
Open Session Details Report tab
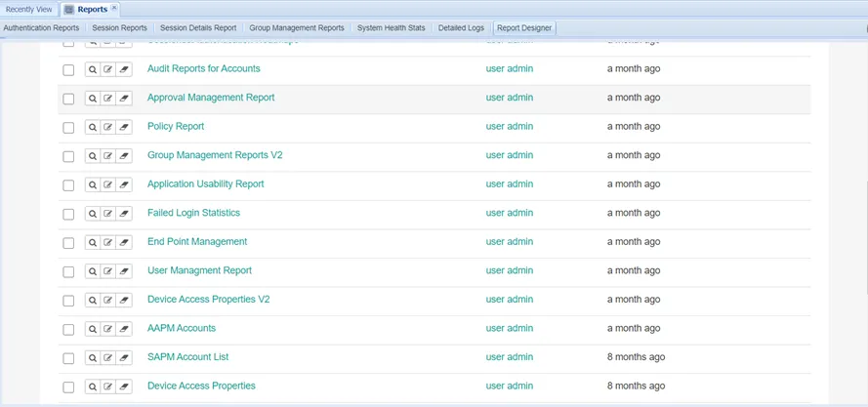tap(198, 27)
